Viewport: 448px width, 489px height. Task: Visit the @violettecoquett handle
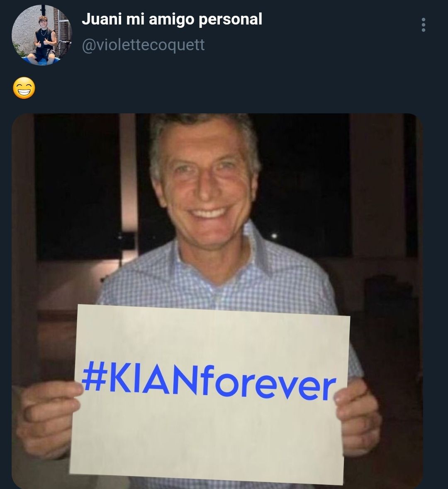click(x=143, y=45)
